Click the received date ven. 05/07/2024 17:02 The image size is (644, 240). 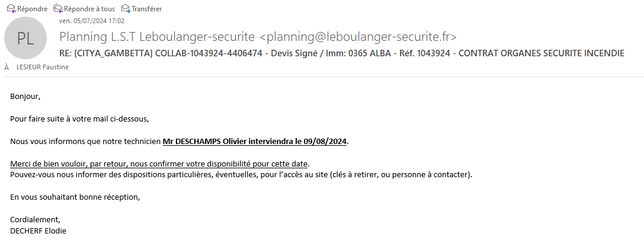[92, 21]
